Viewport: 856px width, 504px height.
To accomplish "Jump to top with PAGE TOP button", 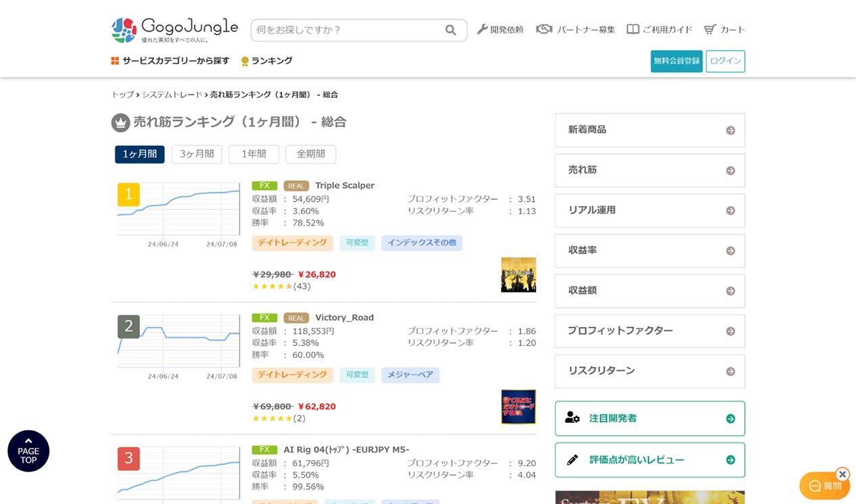I will [x=28, y=451].
